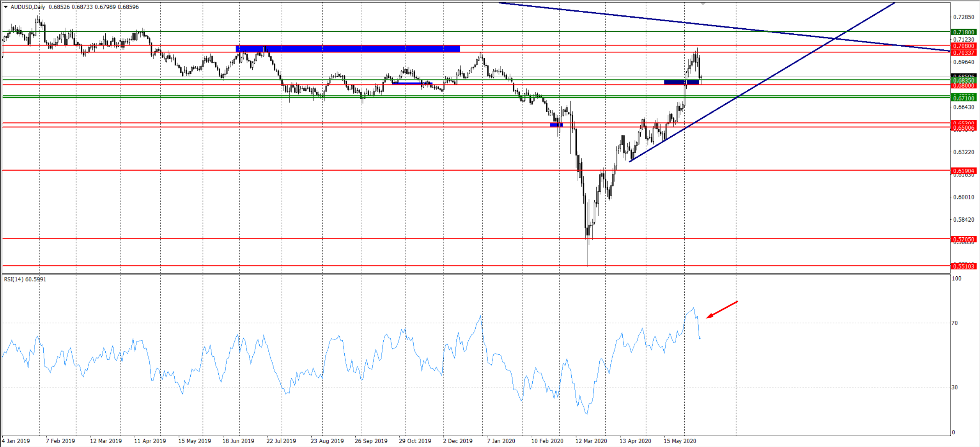Click the RSI 30 level scale label

[x=955, y=387]
